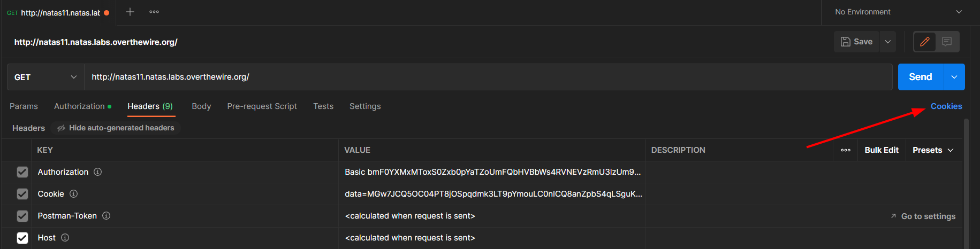The image size is (980, 249).
Task: Expand the No Environment selector
Action: [x=898, y=12]
